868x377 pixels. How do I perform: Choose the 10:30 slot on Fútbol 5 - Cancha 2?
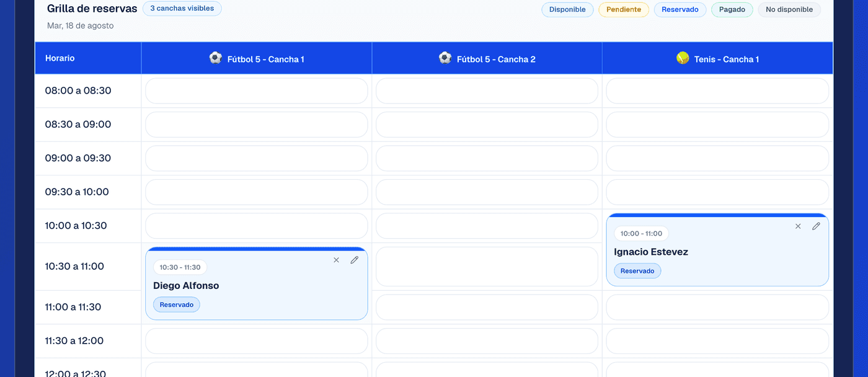[x=487, y=267]
